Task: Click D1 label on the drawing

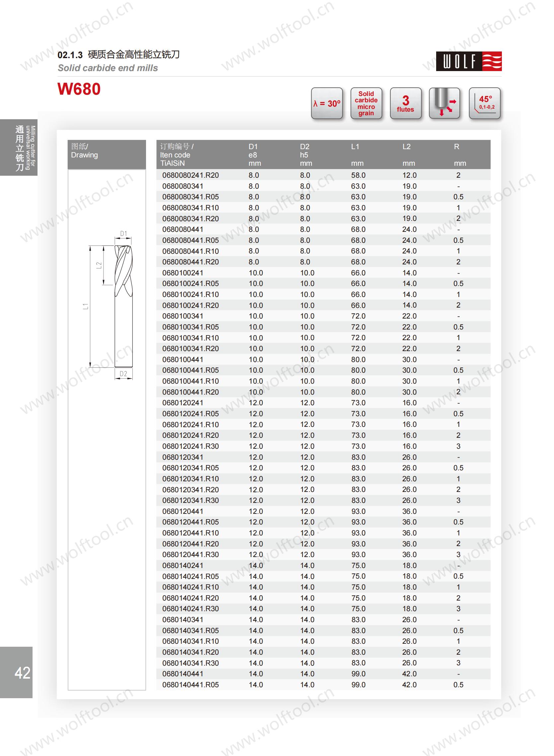Action: (x=123, y=233)
